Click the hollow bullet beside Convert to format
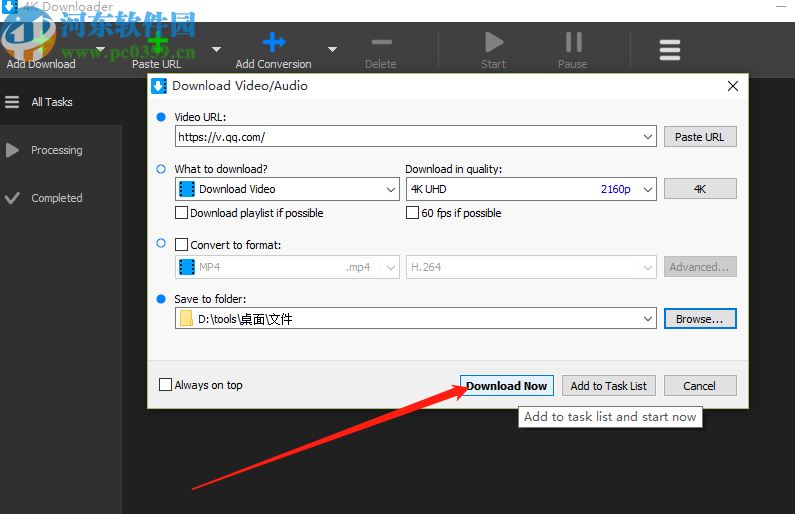The image size is (795, 514). point(161,243)
